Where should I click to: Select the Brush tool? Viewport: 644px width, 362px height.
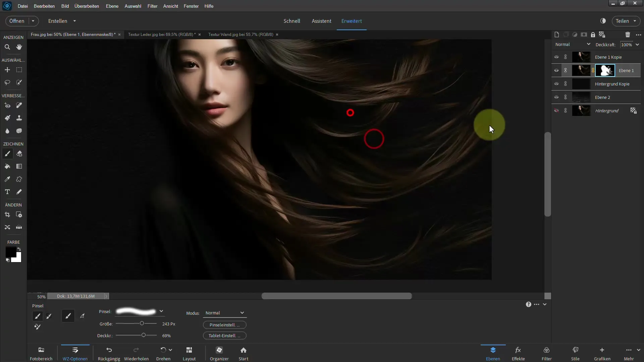coord(7,154)
